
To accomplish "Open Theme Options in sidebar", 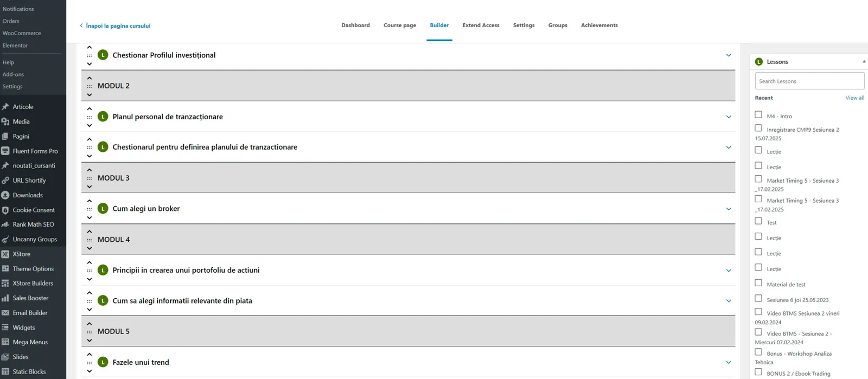I will point(33,269).
